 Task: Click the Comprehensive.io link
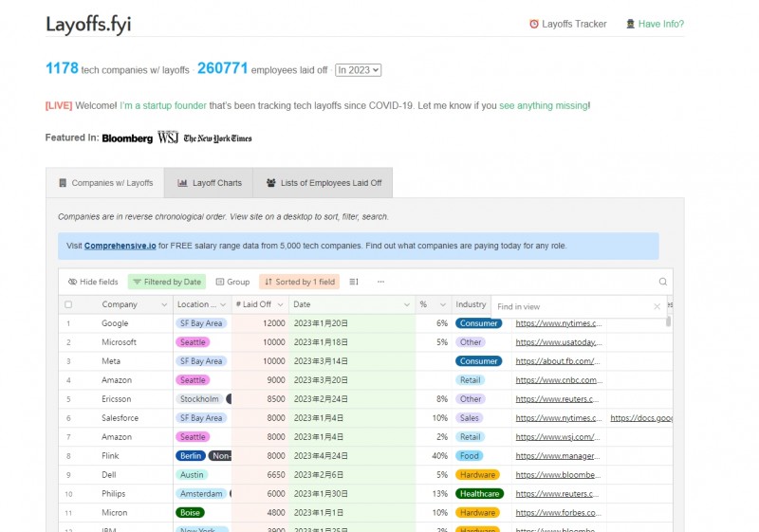click(x=120, y=246)
